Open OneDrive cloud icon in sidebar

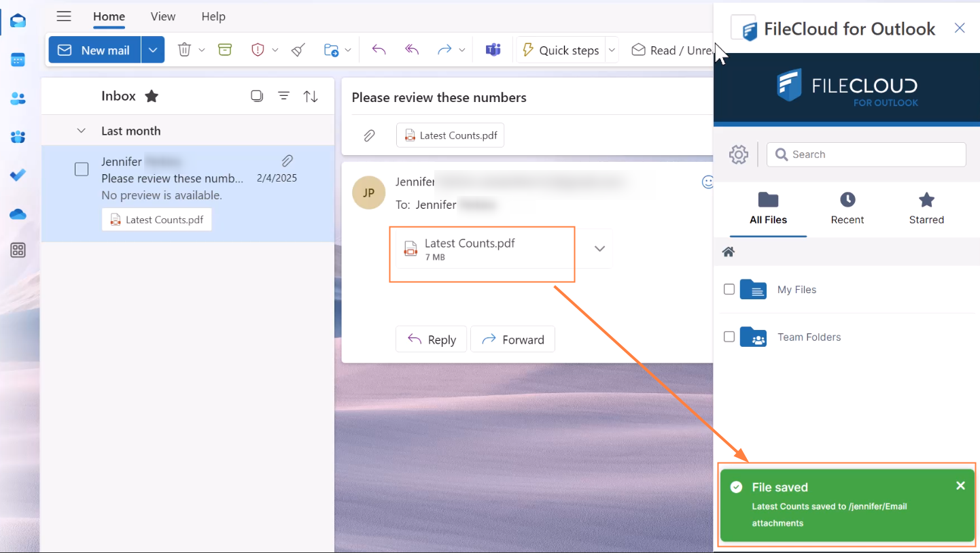18,214
